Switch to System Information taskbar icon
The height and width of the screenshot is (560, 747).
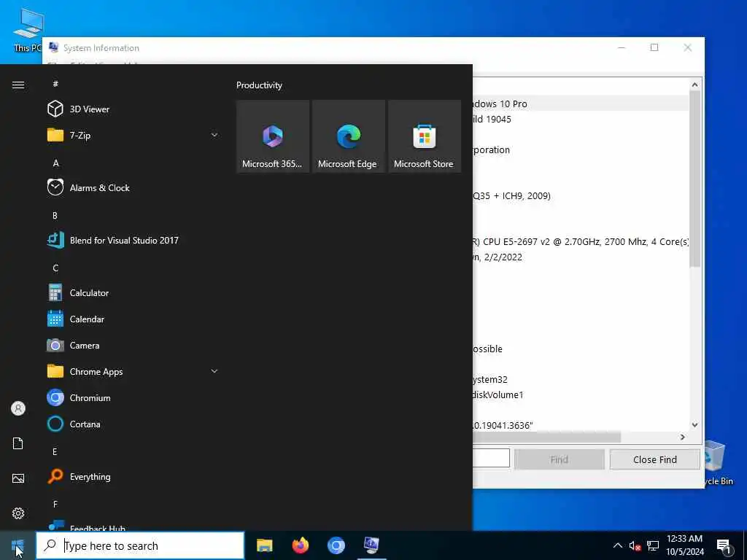(371, 545)
